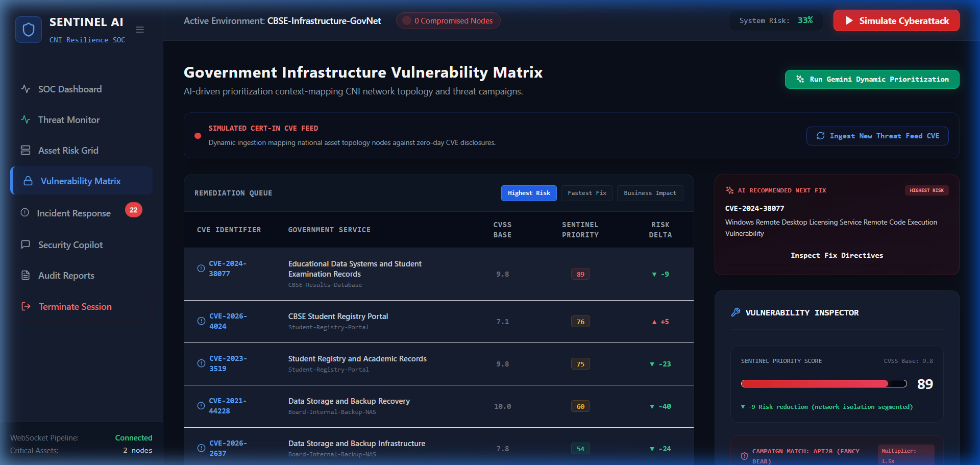Screen dimensions: 980x465
Task: Click the CVE IDENTIFIER column header
Action: 229,230
